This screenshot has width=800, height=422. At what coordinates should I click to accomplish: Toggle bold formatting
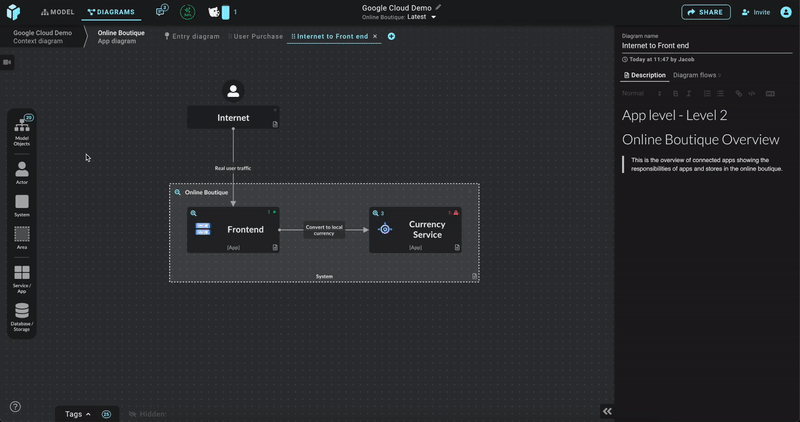click(676, 93)
